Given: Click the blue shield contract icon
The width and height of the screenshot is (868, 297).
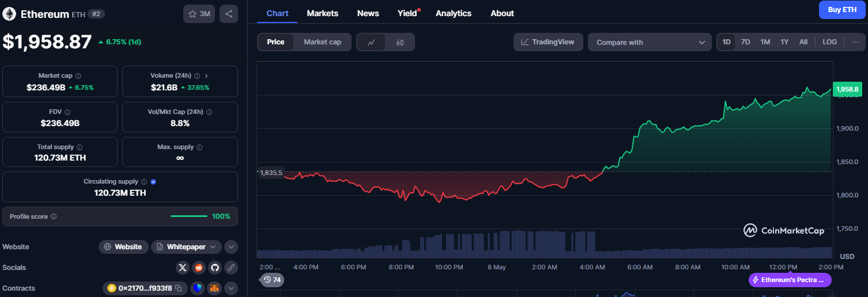Looking at the screenshot, I should click(198, 288).
